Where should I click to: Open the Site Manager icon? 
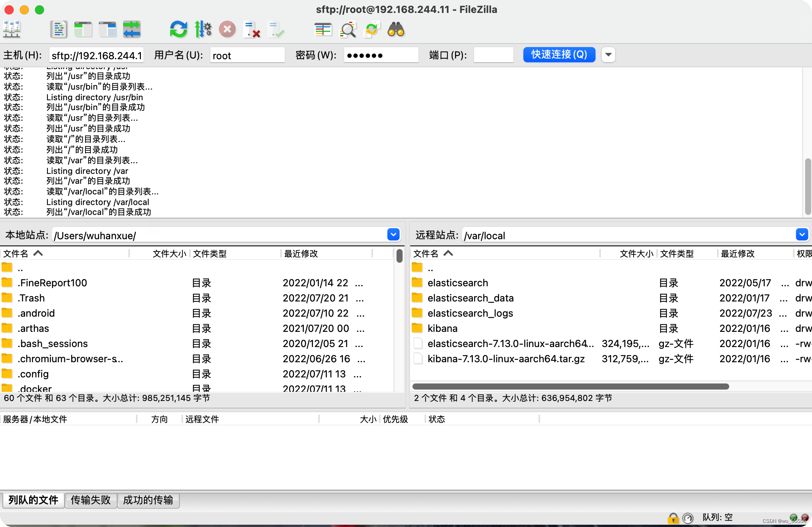[x=12, y=30]
